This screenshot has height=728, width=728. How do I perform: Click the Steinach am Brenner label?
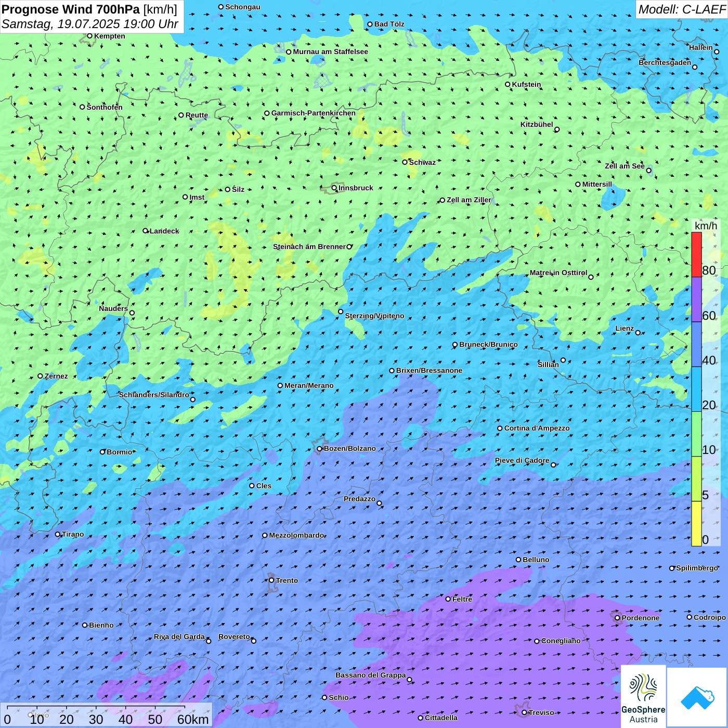(x=309, y=246)
